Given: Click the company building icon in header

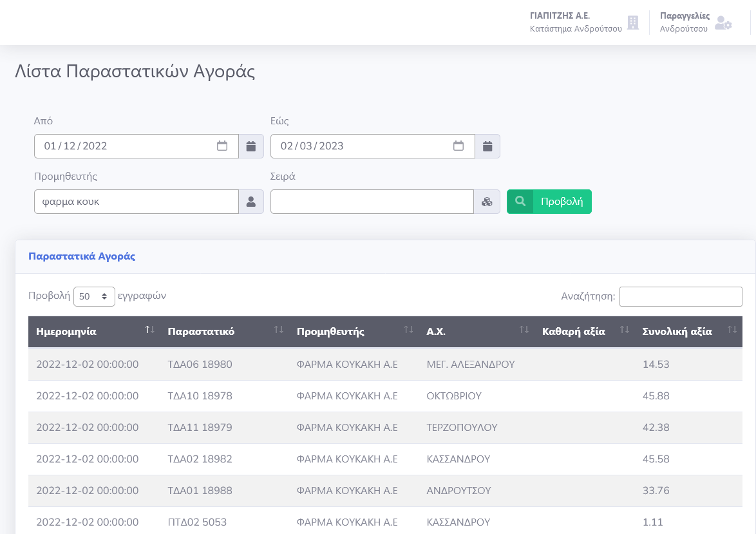Looking at the screenshot, I should (633, 22).
